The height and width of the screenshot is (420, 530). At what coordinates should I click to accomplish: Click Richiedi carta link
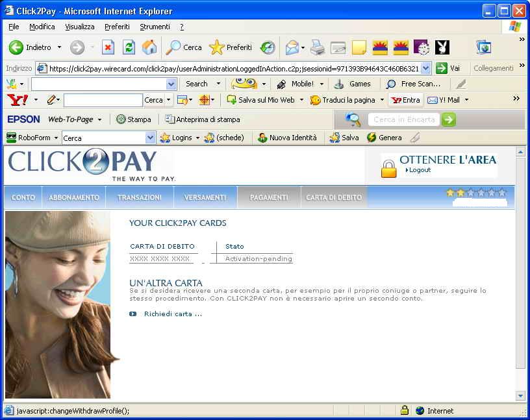point(173,314)
